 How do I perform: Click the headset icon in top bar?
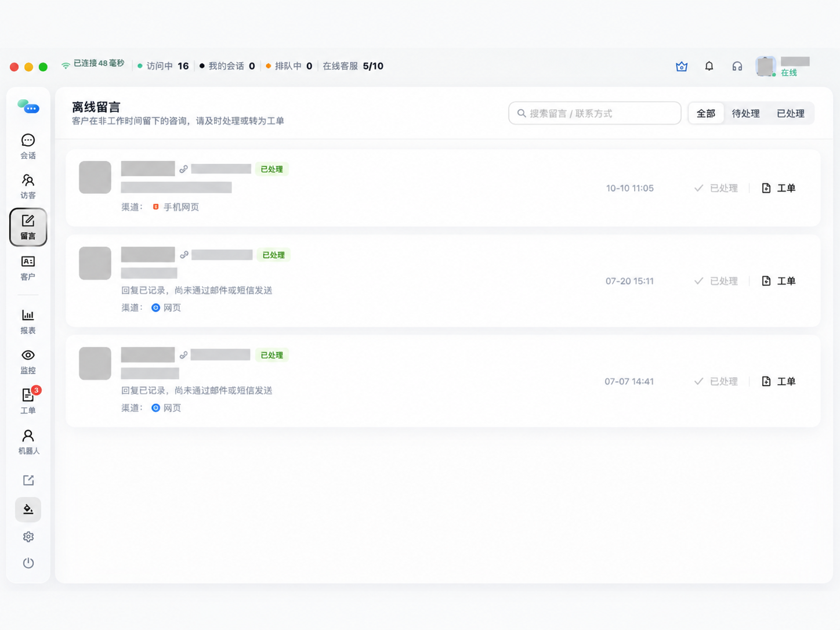coord(737,66)
